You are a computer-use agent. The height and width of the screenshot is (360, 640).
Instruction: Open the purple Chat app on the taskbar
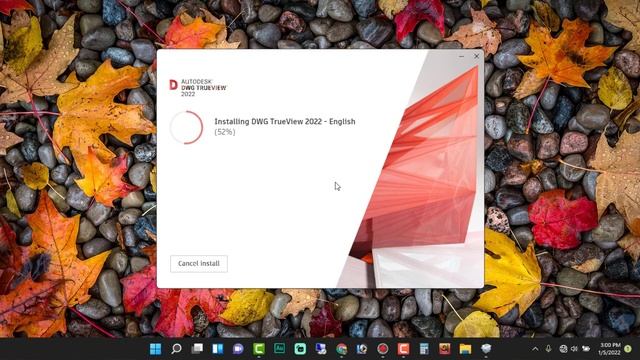(238, 349)
